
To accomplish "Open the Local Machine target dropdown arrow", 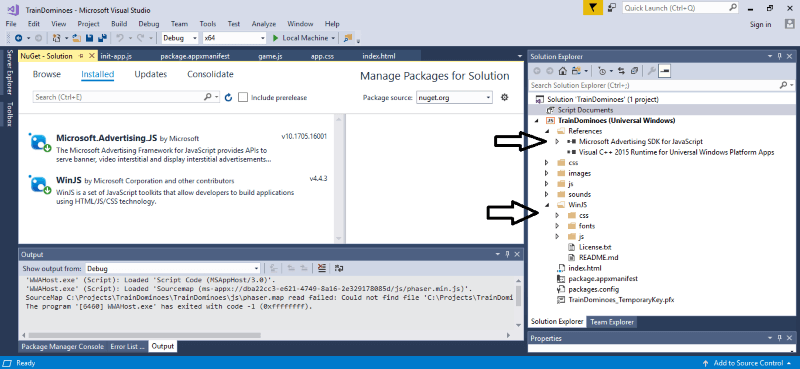I will [333, 38].
